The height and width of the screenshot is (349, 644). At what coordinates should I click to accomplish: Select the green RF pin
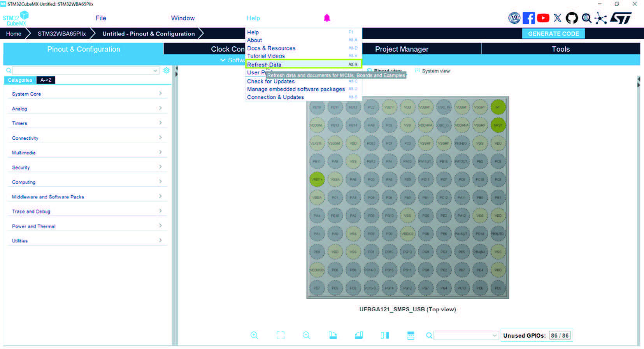click(498, 107)
